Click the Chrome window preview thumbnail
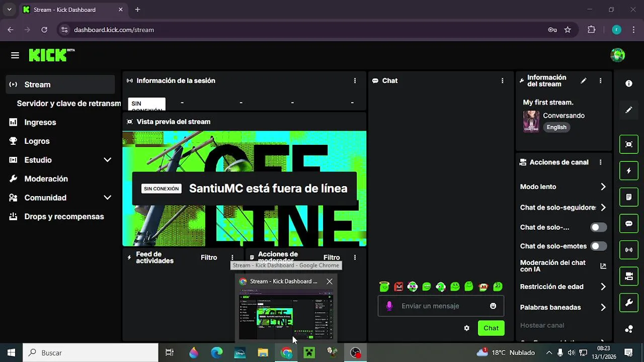 [286, 314]
